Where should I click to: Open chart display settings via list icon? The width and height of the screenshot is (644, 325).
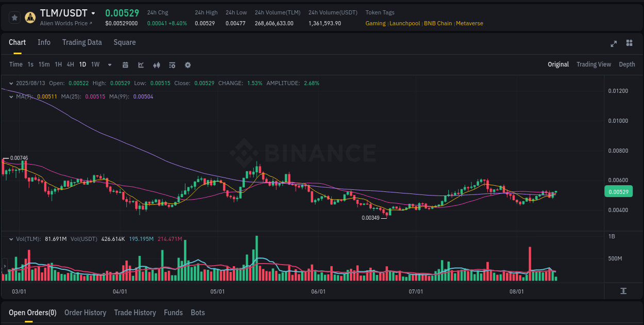point(172,64)
